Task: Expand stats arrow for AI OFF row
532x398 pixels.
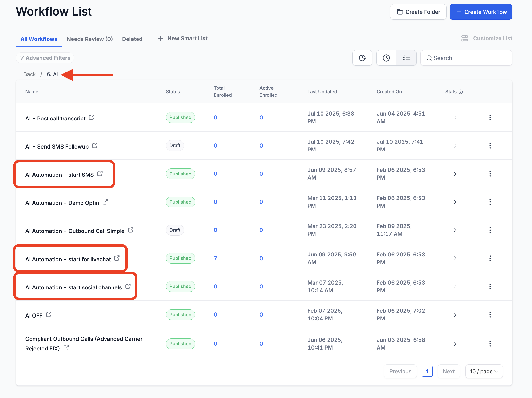Action: [455, 315]
